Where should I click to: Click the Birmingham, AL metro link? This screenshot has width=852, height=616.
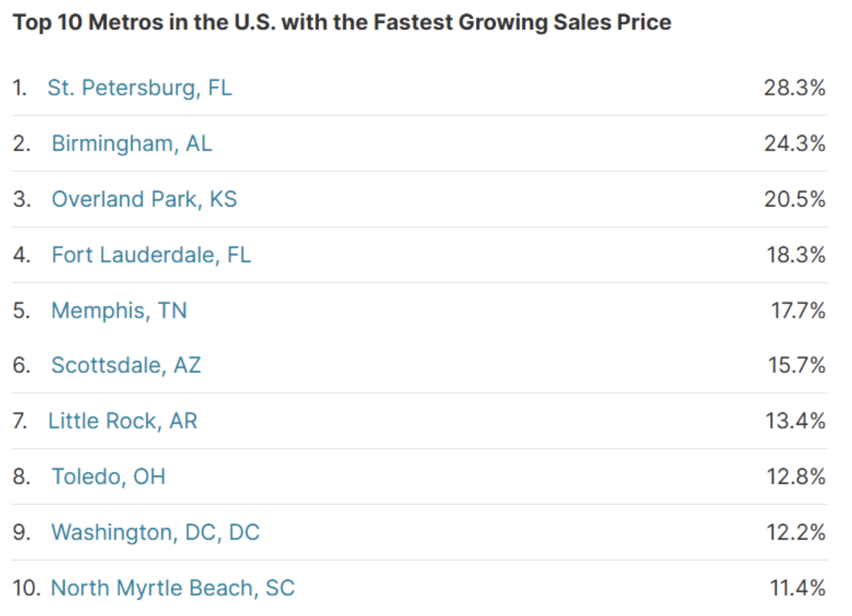pos(131,144)
